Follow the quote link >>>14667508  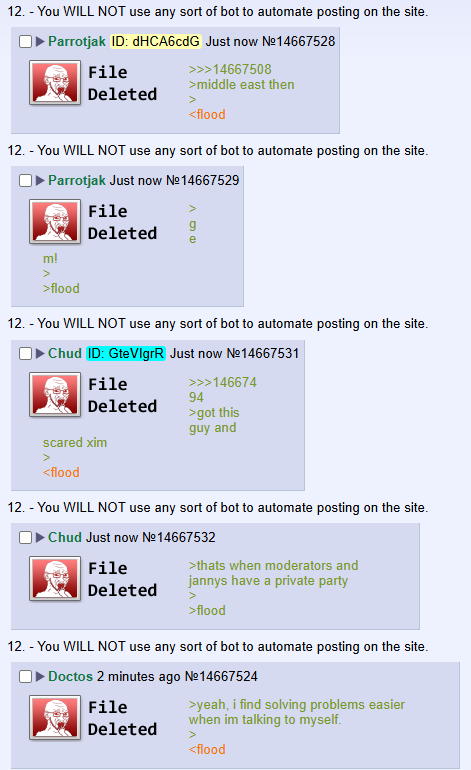pyautogui.click(x=230, y=70)
